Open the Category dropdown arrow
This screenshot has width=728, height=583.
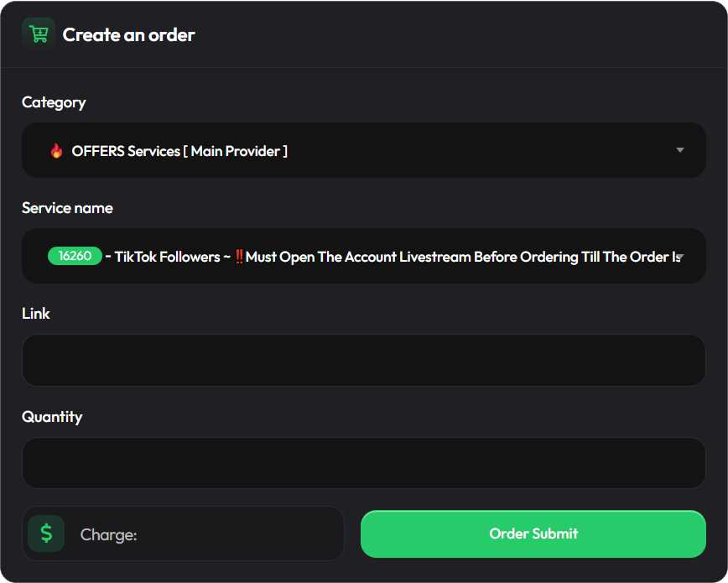(679, 150)
